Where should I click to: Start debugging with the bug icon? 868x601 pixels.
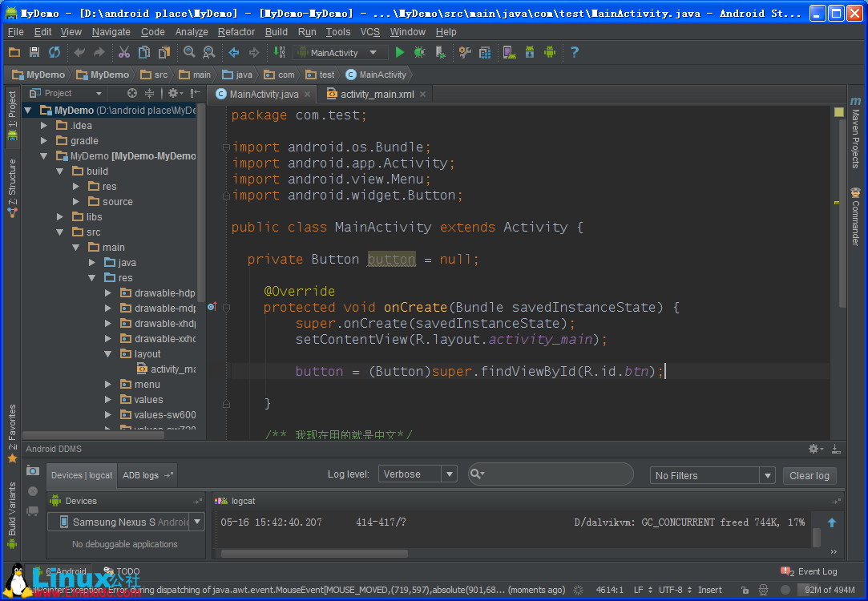[420, 53]
